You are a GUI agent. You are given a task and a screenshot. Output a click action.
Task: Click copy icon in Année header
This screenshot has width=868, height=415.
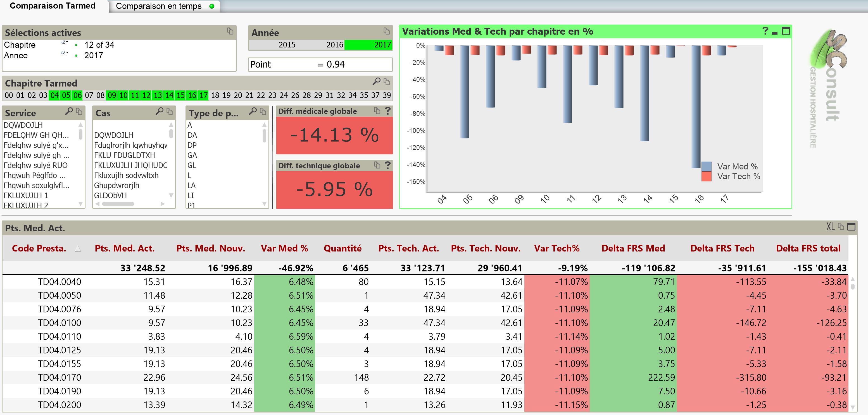click(x=386, y=31)
